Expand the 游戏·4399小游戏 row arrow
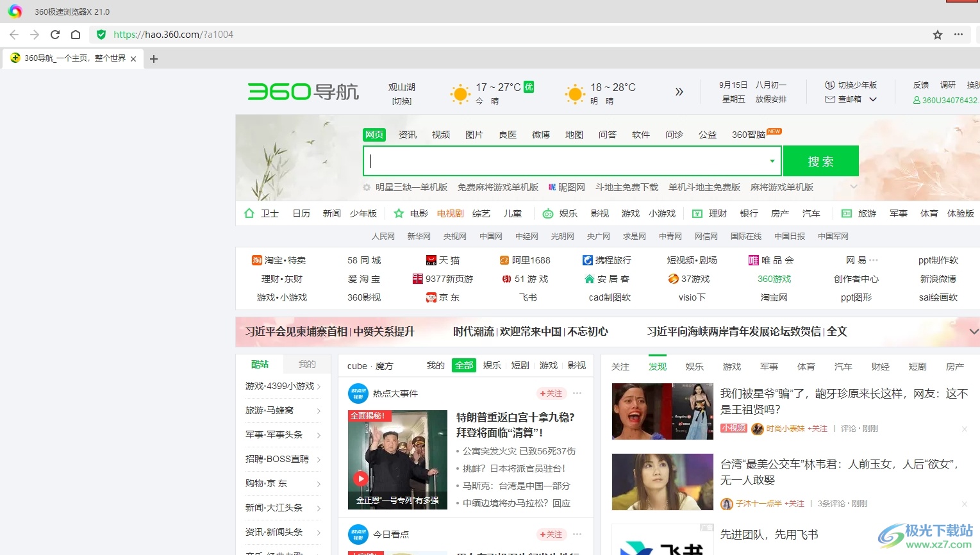980x555 pixels. (x=319, y=386)
